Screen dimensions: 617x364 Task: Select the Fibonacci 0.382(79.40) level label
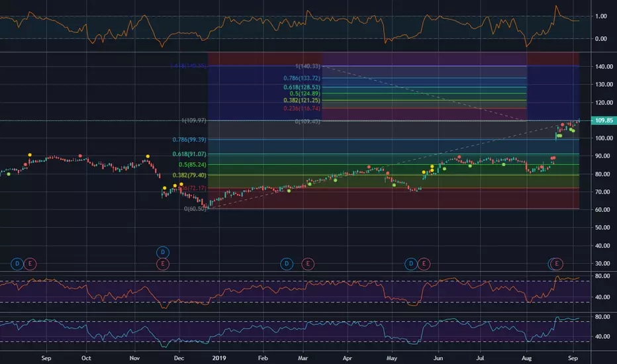(x=189, y=175)
